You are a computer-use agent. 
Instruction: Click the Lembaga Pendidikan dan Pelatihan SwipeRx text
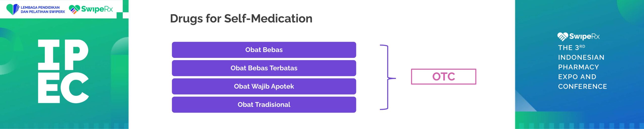(43, 10)
